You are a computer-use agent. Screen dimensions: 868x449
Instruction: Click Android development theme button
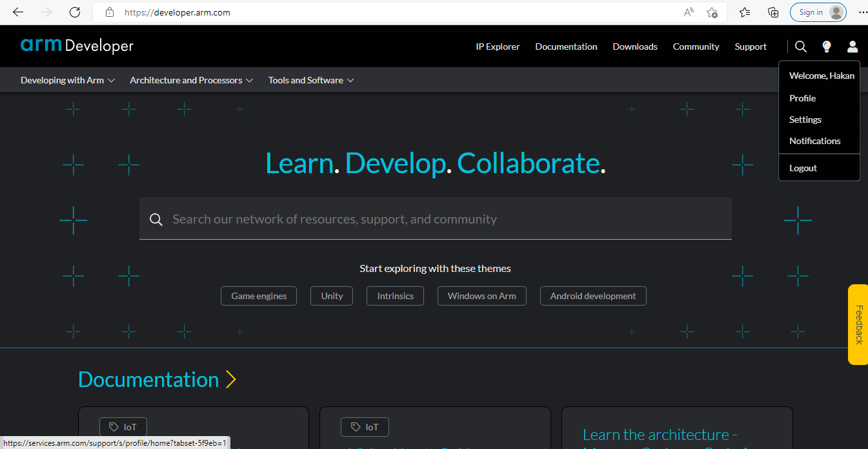click(593, 296)
